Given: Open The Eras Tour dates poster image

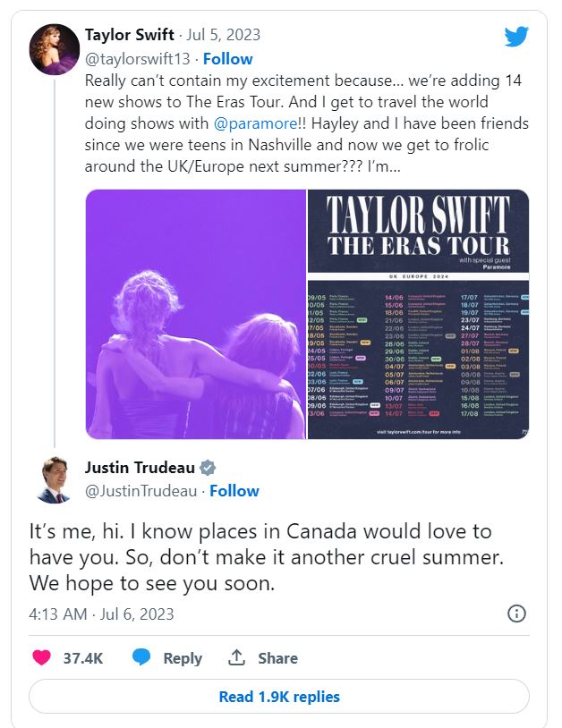Looking at the screenshot, I should [418, 314].
